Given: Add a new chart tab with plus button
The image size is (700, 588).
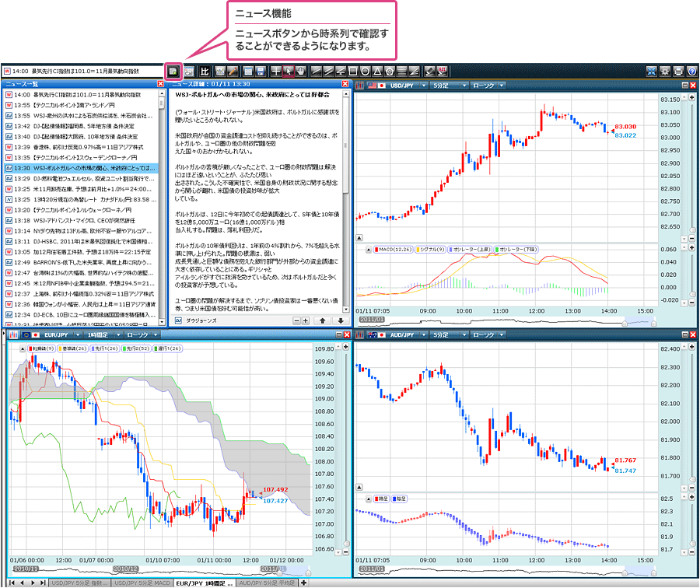Looking at the screenshot, I should (303, 583).
